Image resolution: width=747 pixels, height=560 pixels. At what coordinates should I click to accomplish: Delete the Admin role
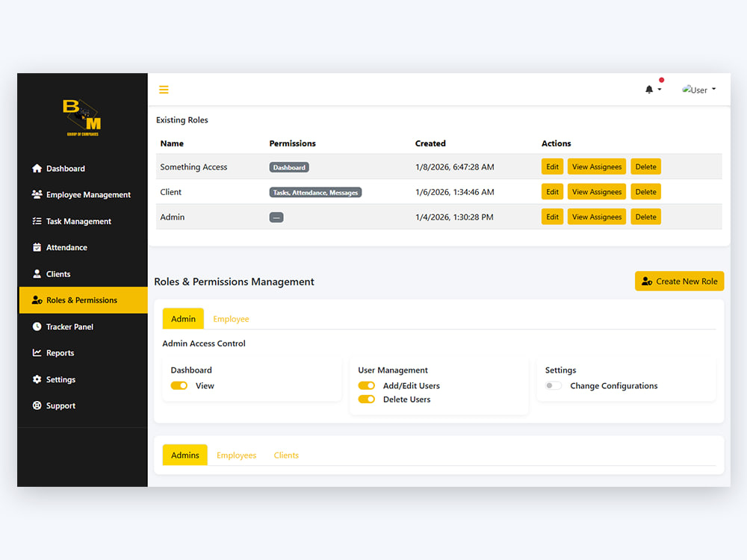point(645,217)
